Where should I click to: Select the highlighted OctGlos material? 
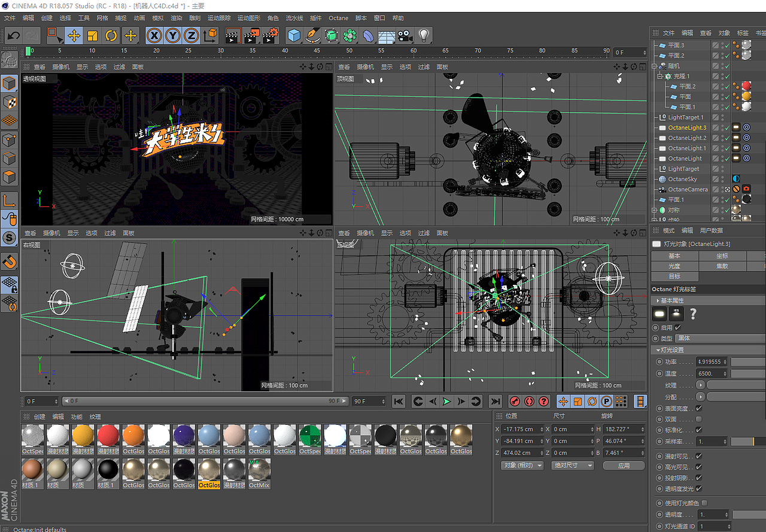click(x=209, y=473)
